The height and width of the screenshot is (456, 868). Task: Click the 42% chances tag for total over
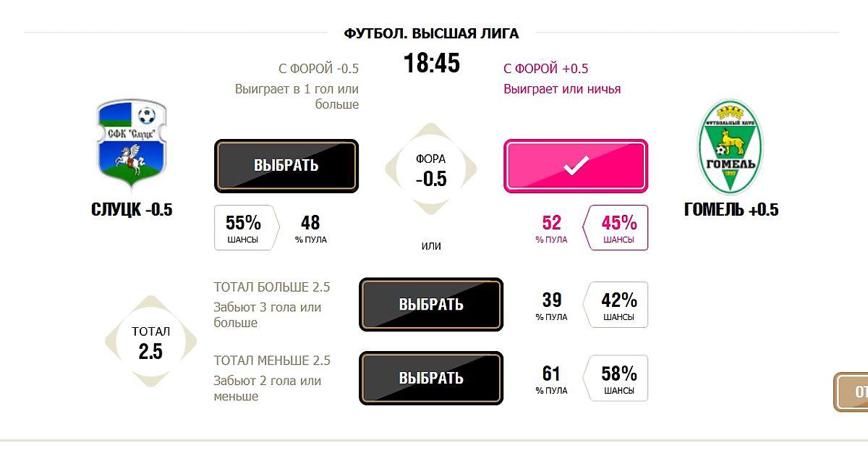click(618, 305)
